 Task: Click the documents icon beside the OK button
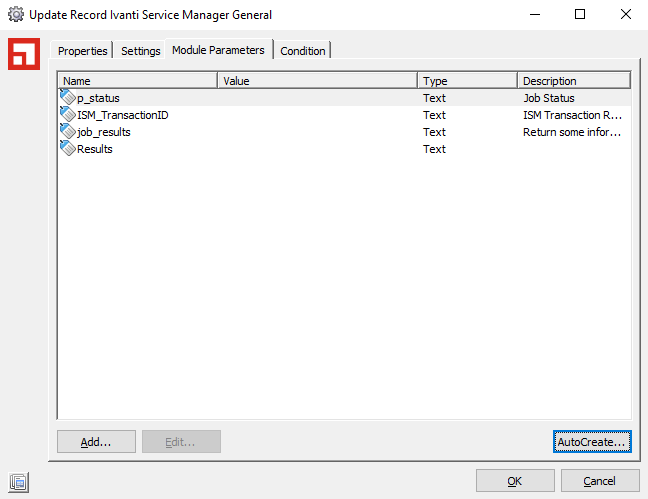pos(19,482)
